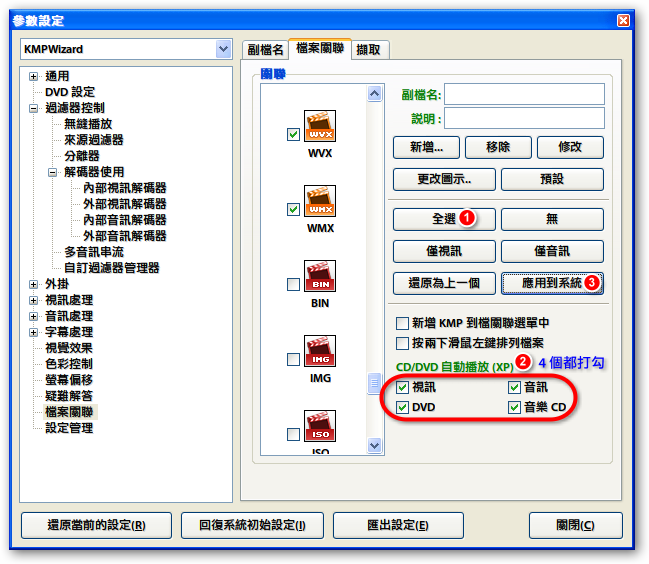Viewport: 649px width, 564px height.
Task: Click the 還原為上一個 button
Action: 444,283
